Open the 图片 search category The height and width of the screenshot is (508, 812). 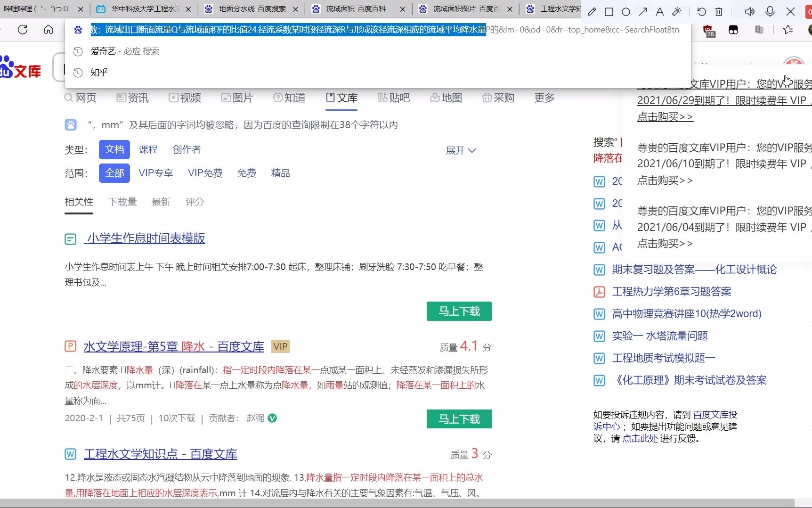pos(237,98)
